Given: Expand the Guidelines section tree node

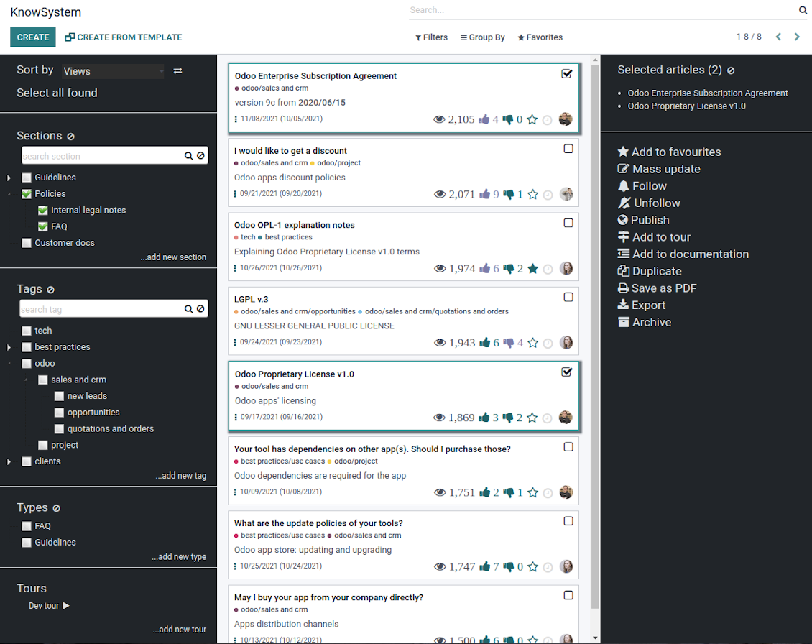Looking at the screenshot, I should coord(9,178).
